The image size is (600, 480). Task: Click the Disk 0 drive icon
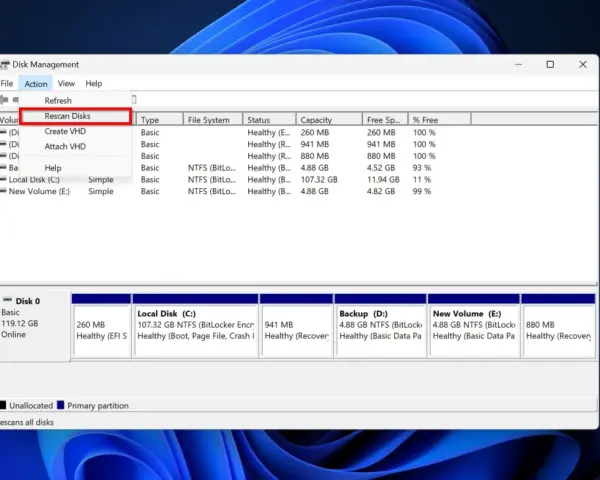click(7, 300)
